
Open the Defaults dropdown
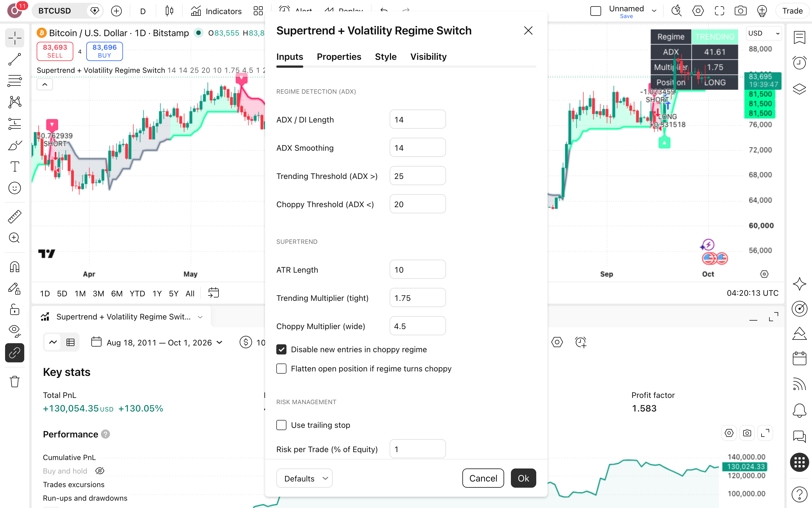[x=304, y=478]
